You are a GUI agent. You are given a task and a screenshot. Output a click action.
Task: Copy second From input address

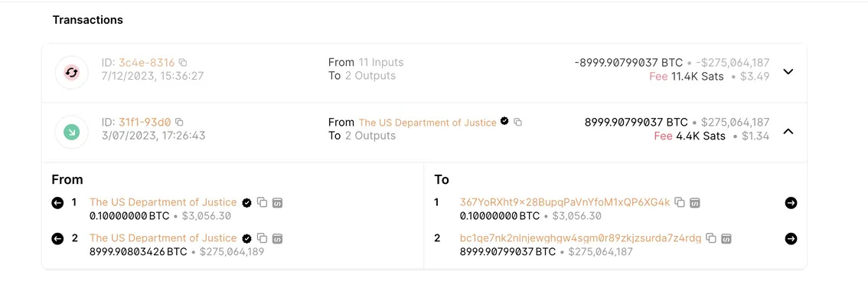pos(263,238)
